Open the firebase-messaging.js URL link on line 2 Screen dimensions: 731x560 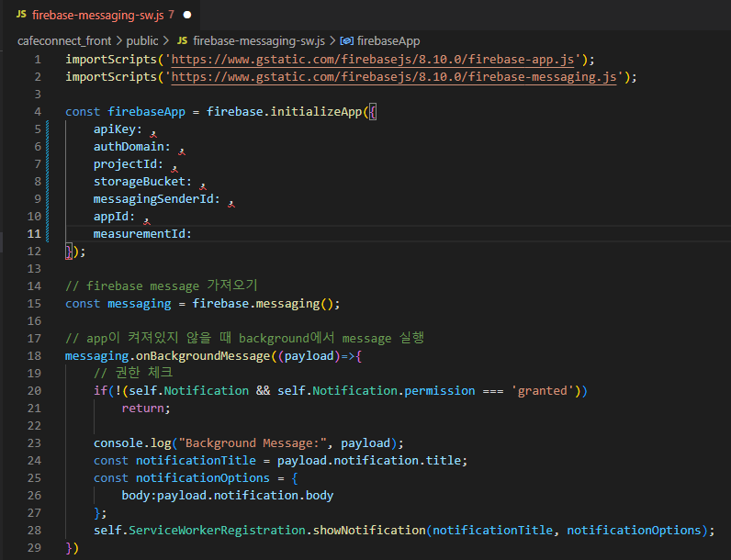[x=394, y=77]
